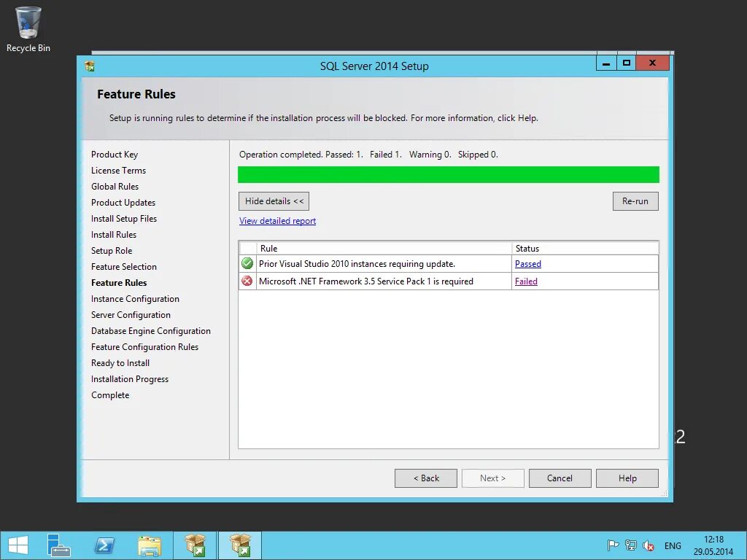
Task: Click the Re-run button
Action: (635, 201)
